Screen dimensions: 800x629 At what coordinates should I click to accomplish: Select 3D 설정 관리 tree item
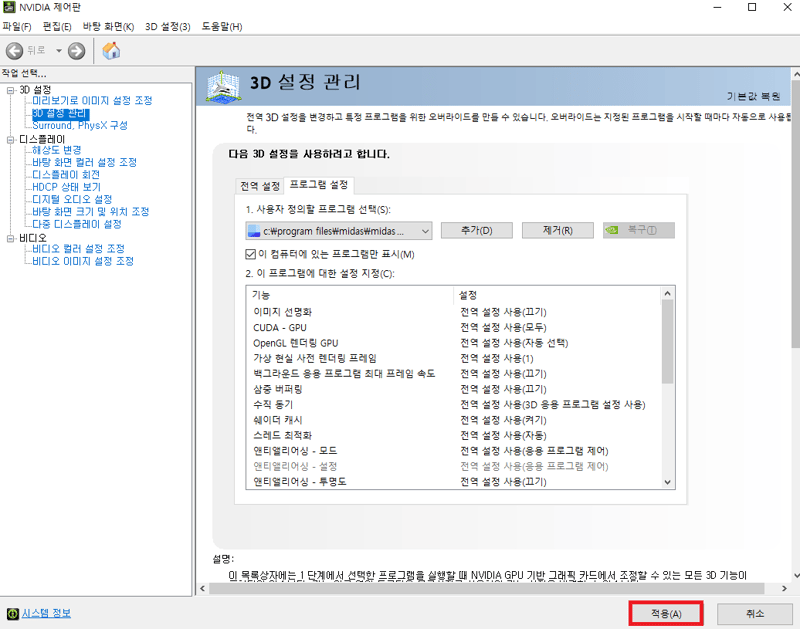click(x=60, y=113)
